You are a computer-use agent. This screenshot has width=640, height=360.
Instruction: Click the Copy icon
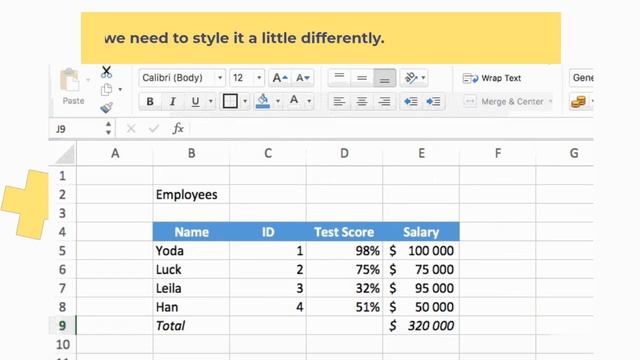click(107, 89)
